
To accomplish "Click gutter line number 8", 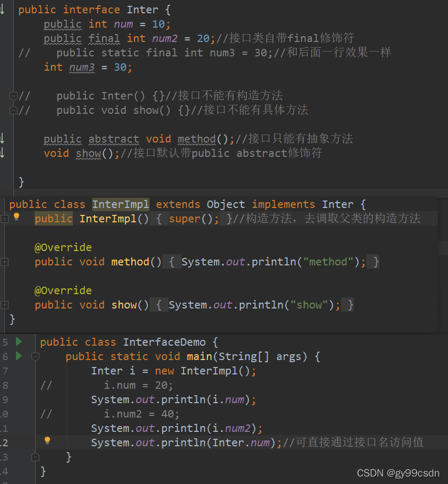I will [x=5, y=386].
